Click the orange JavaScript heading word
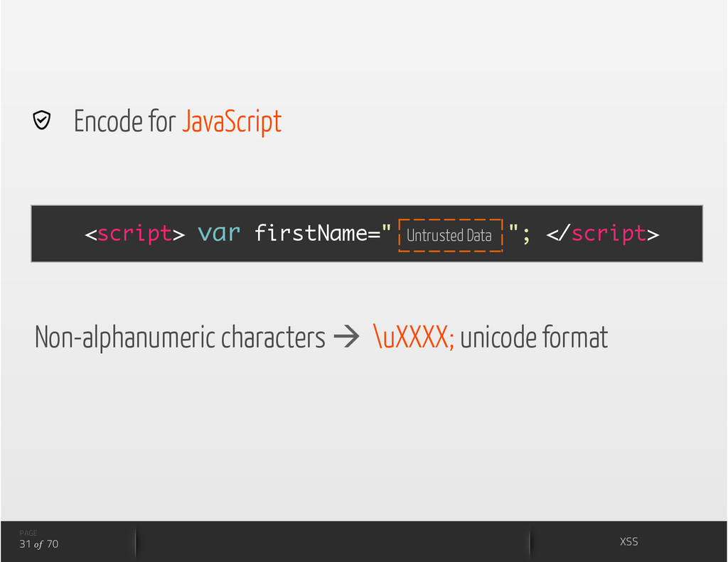The width and height of the screenshot is (728, 562). pos(231,121)
